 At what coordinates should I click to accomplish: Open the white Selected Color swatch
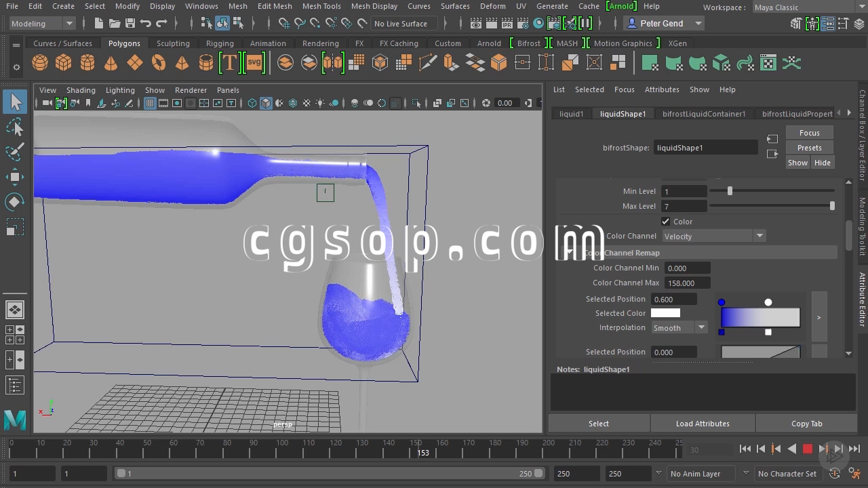665,313
